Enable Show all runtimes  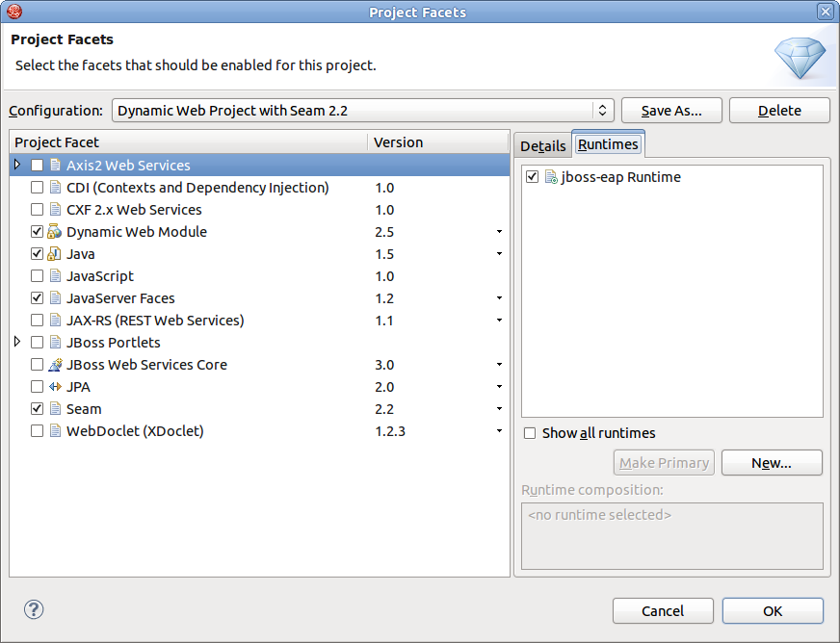(x=529, y=433)
